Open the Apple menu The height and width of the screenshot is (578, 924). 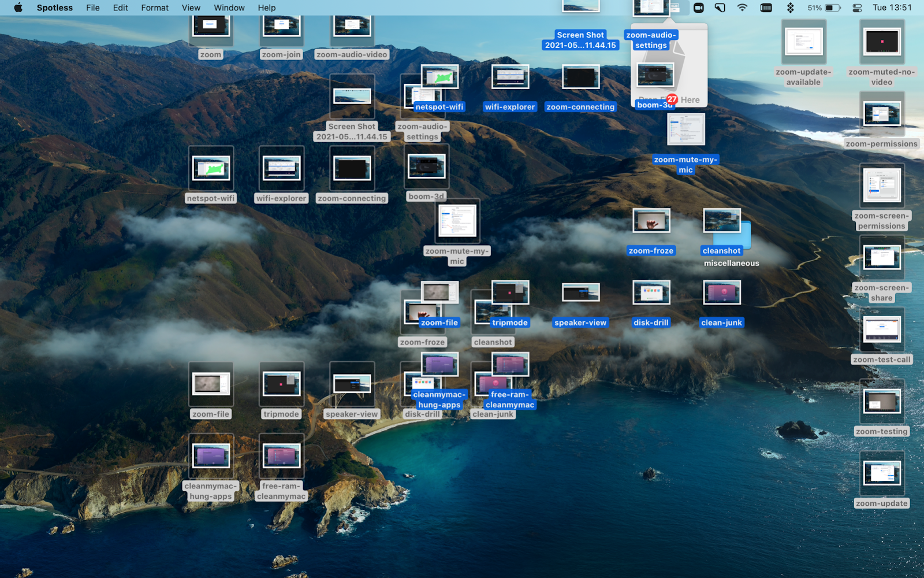click(x=18, y=8)
